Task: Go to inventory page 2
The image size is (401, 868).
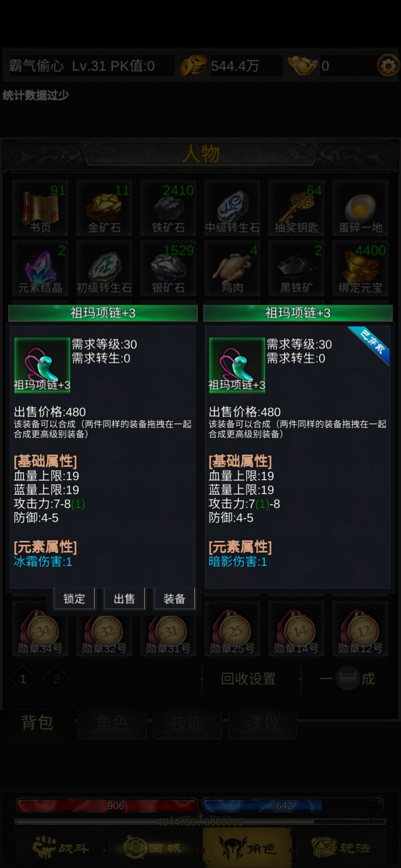Action: [56, 679]
